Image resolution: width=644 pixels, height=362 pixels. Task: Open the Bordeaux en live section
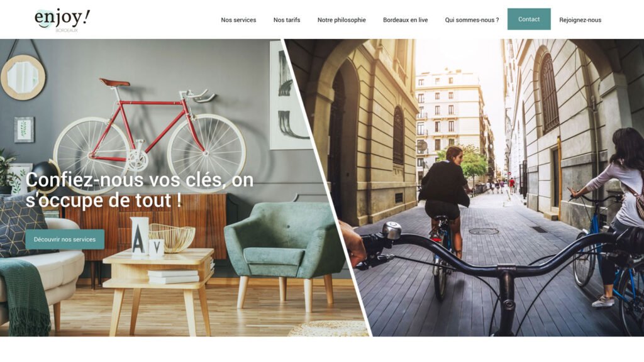click(406, 19)
